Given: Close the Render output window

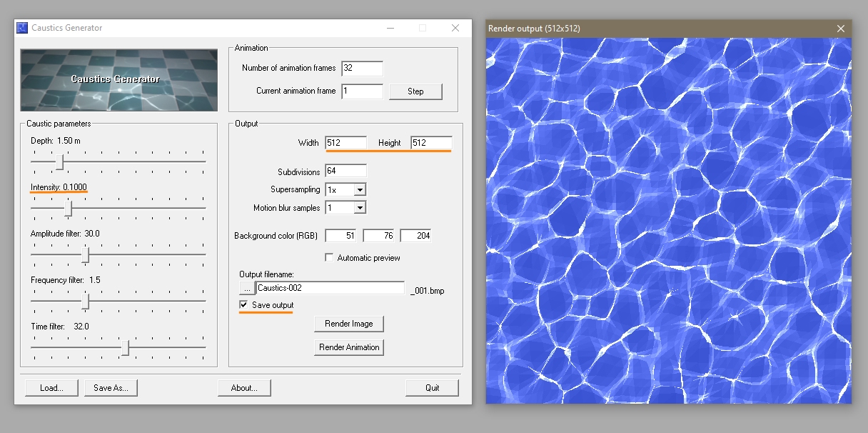Looking at the screenshot, I should 841,29.
